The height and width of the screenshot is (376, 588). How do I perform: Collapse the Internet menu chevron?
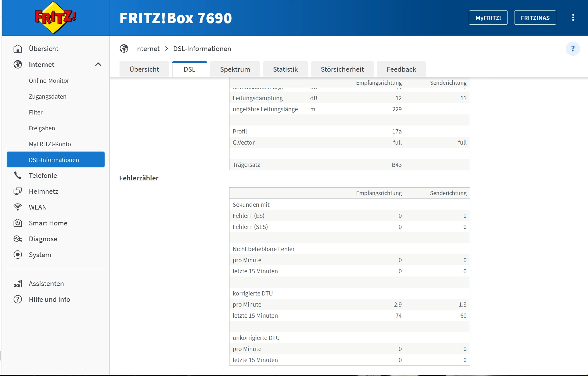pos(98,64)
